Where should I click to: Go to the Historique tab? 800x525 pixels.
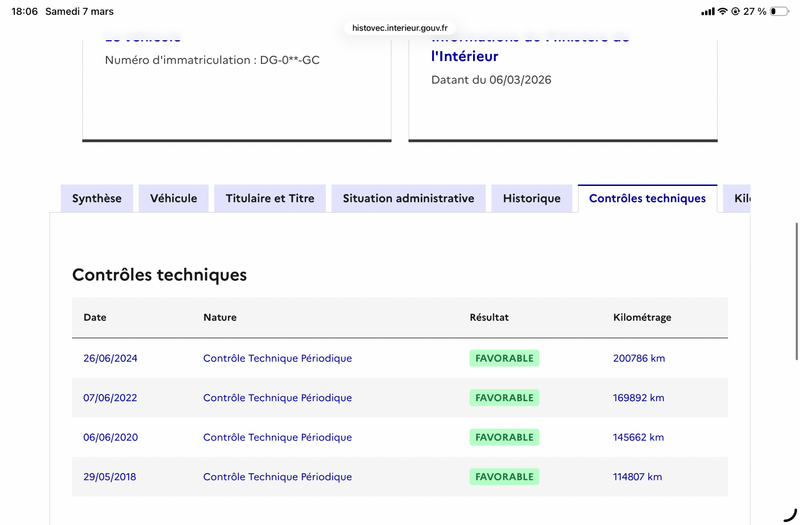tap(531, 198)
